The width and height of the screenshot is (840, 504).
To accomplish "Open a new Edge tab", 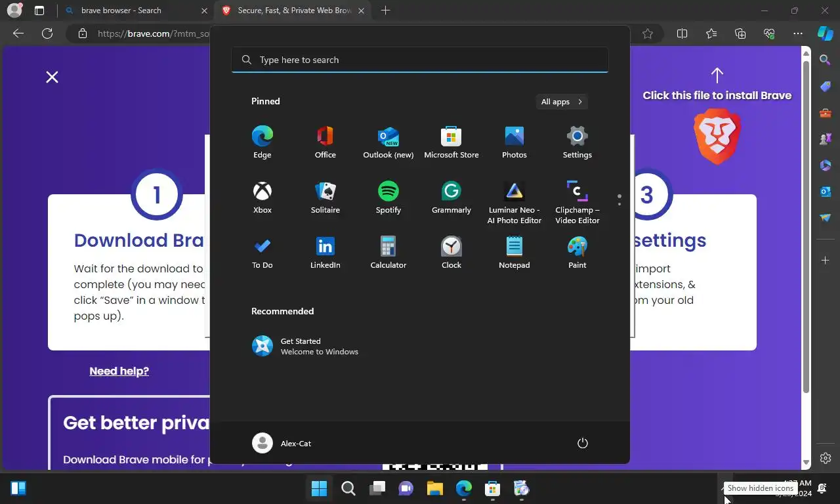I will [385, 10].
